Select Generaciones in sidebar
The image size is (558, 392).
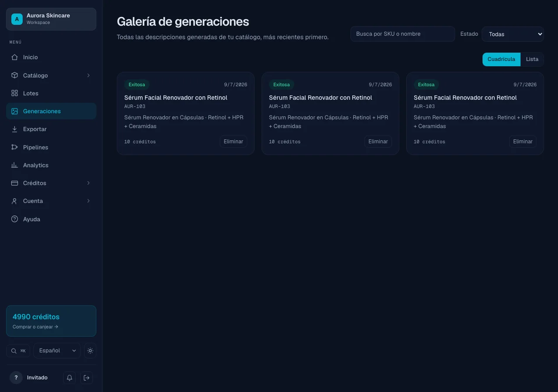pos(51,111)
